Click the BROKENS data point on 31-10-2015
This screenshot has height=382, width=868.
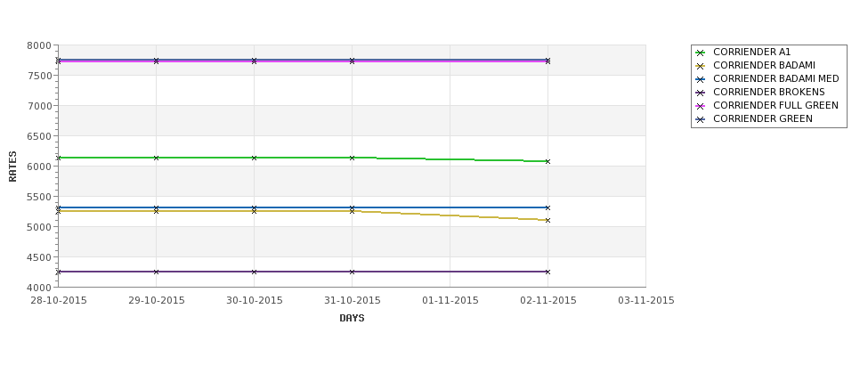coord(352,272)
